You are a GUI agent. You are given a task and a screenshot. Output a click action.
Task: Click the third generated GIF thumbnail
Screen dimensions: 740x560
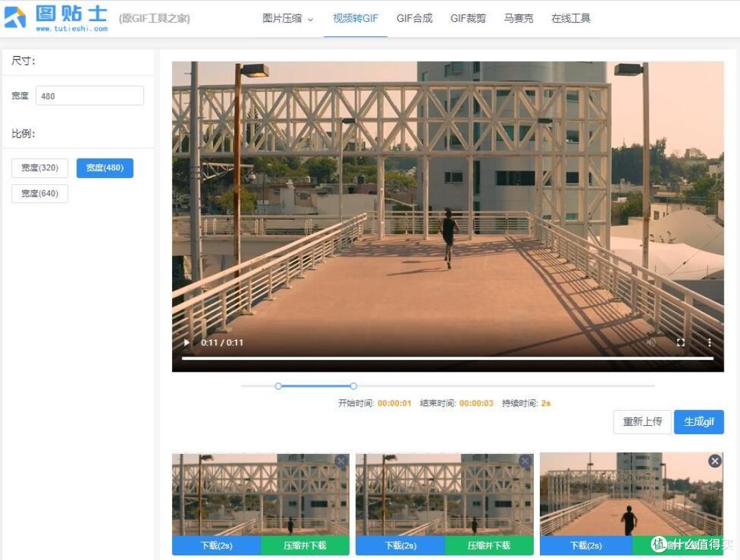pos(632,494)
